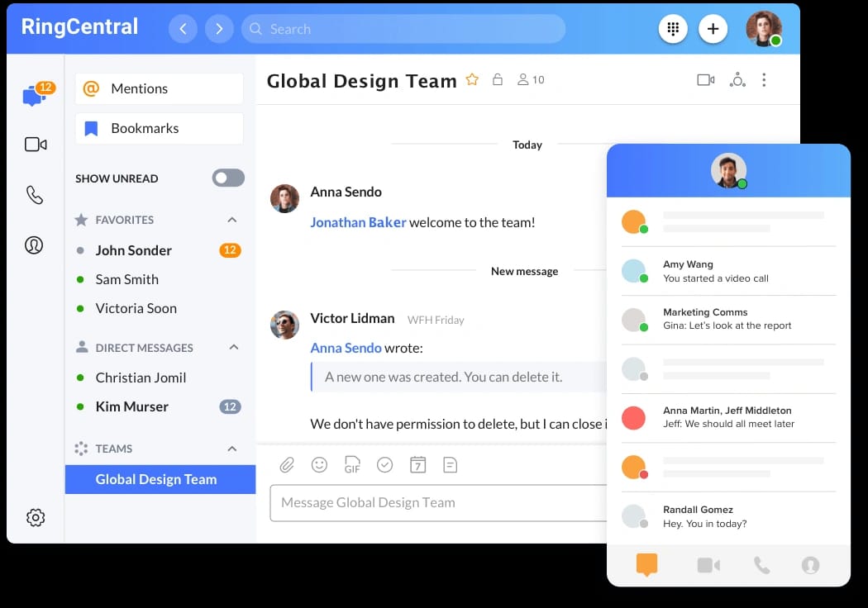Open Settings gear in left rail
The width and height of the screenshot is (868, 608).
point(36,517)
